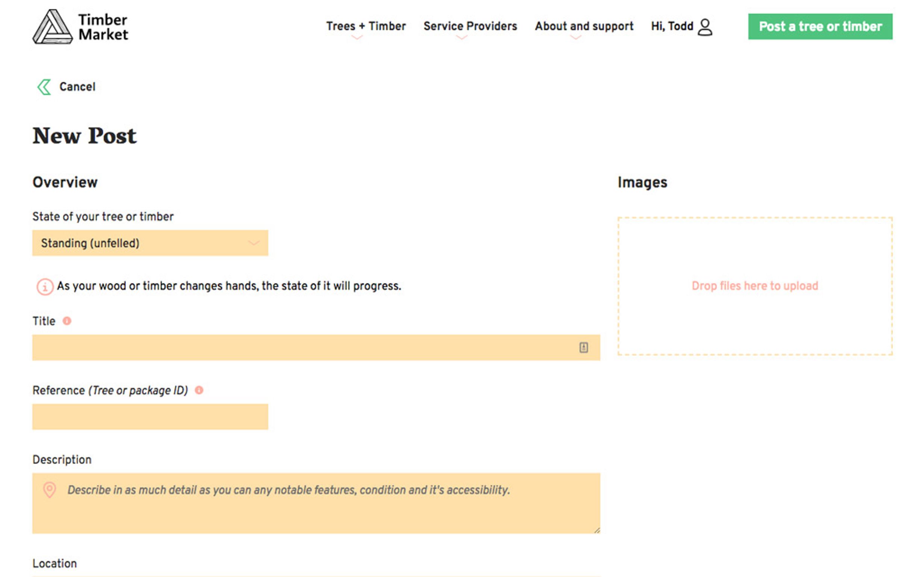924x577 pixels.
Task: Open the Trees + Timber menu
Action: coord(365,26)
